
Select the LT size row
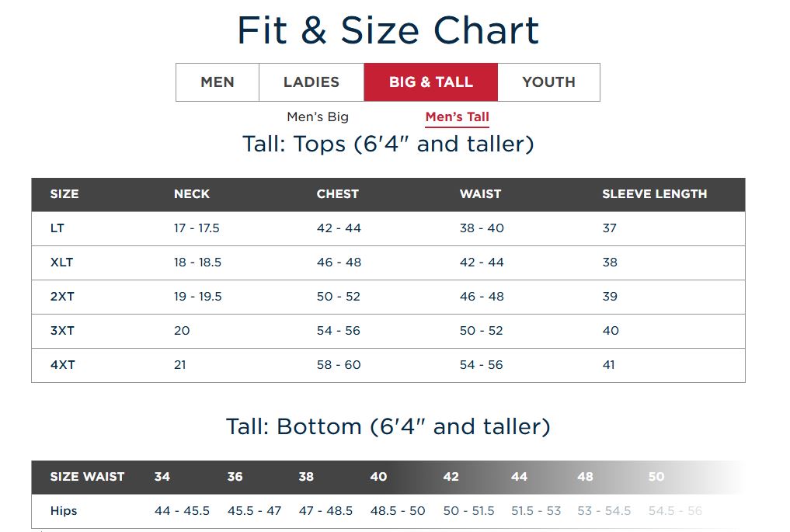click(x=388, y=228)
